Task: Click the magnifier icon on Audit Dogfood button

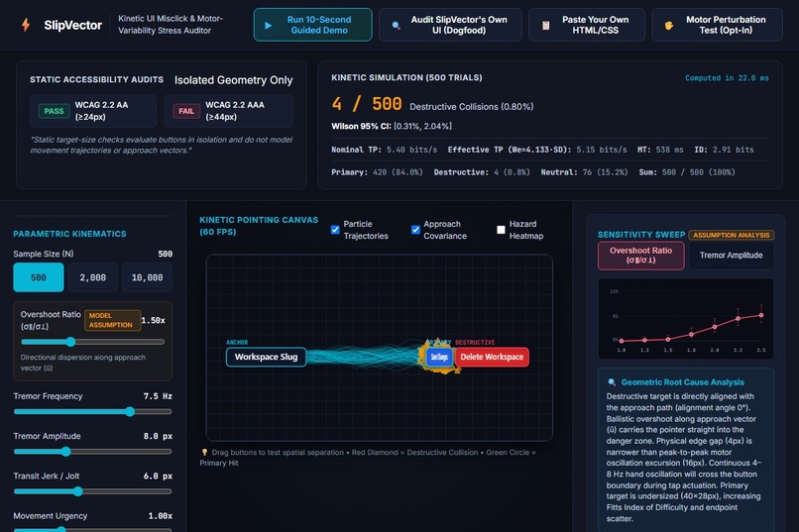Action: 396,25
